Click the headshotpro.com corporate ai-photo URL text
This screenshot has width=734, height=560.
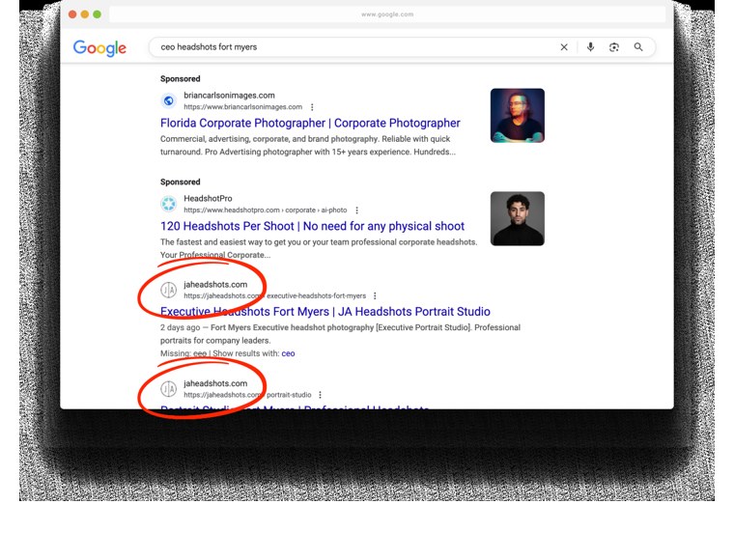point(265,210)
